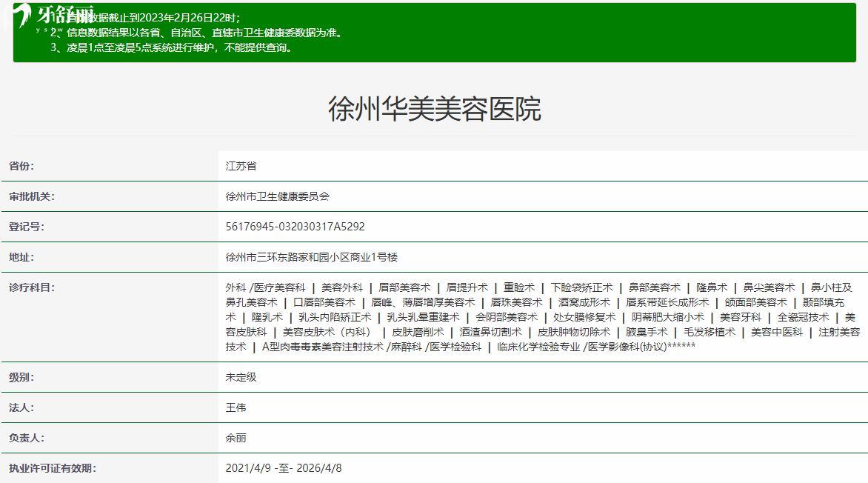Image resolution: width=868 pixels, height=483 pixels.
Task: Click the 执业许可证有效期 field label
Action: (x=53, y=469)
